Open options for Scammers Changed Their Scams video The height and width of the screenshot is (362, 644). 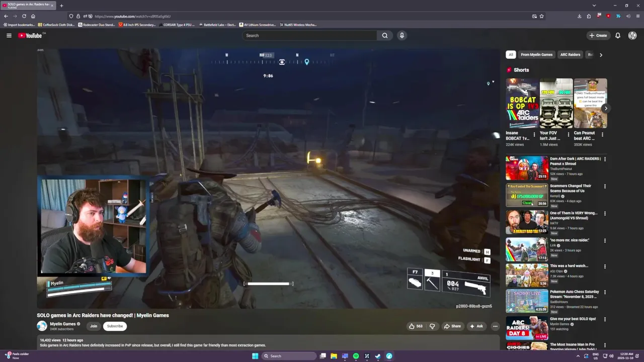(x=605, y=186)
